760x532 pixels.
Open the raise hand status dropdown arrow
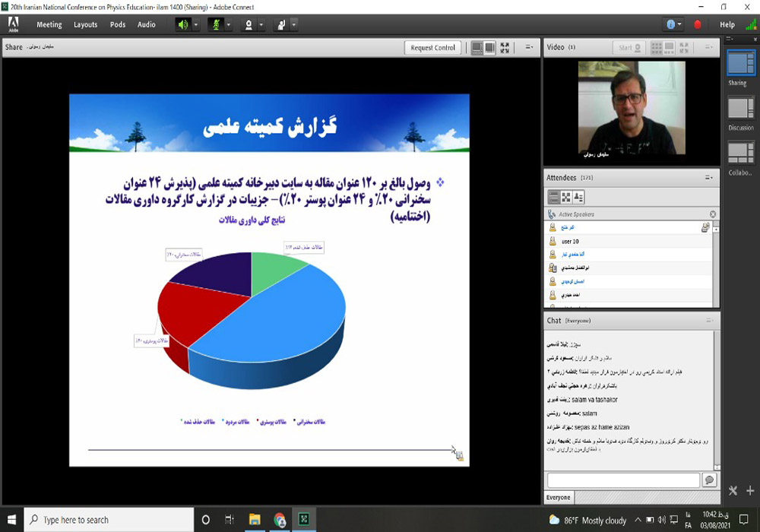click(294, 24)
